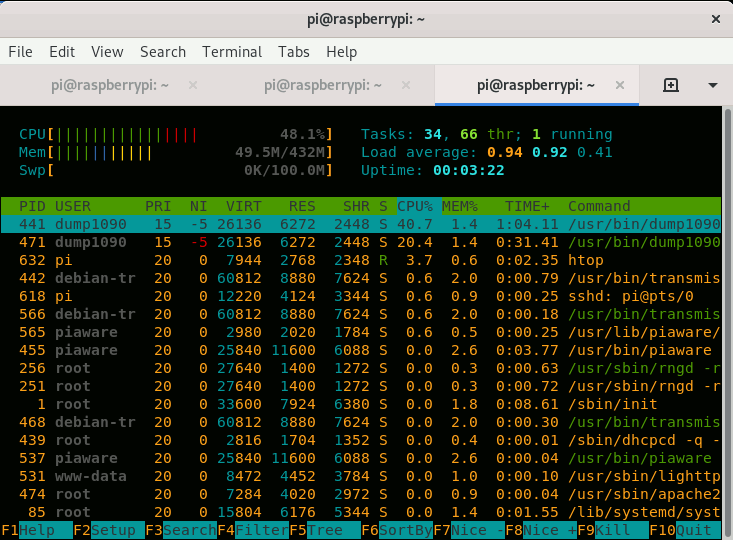Click the F2 Setup button

(x=108, y=530)
